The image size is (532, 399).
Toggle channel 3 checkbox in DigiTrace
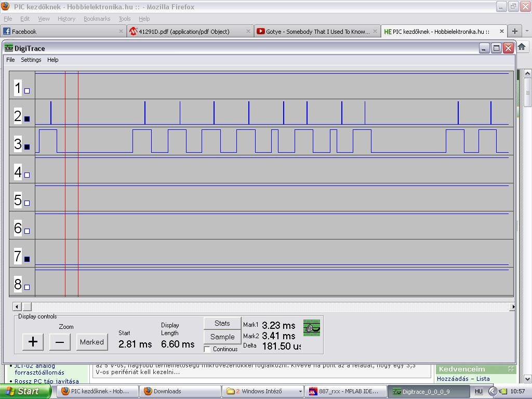27,147
